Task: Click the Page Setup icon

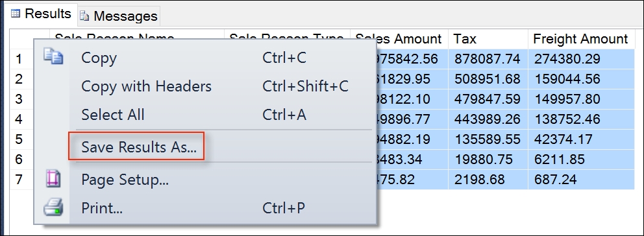Action: (x=53, y=180)
